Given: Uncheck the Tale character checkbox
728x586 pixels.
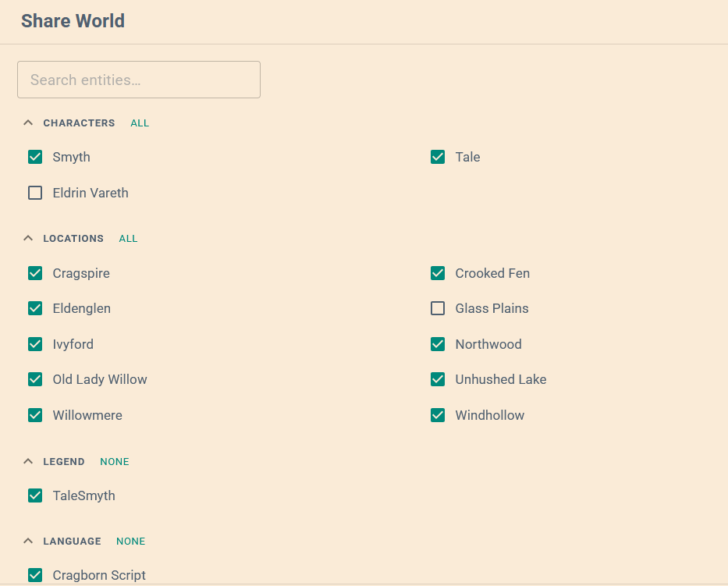Looking at the screenshot, I should pyautogui.click(x=438, y=157).
